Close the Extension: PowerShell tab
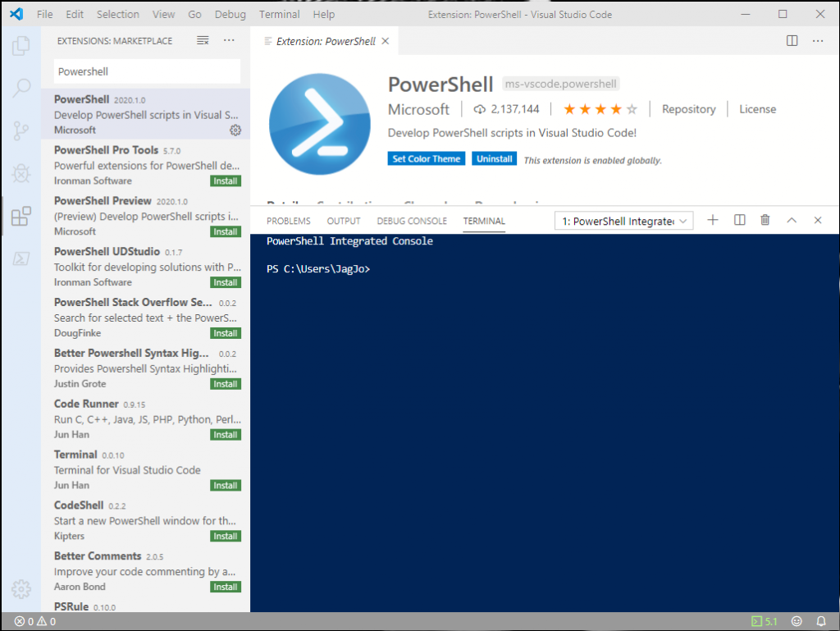This screenshot has height=631, width=840. point(386,41)
